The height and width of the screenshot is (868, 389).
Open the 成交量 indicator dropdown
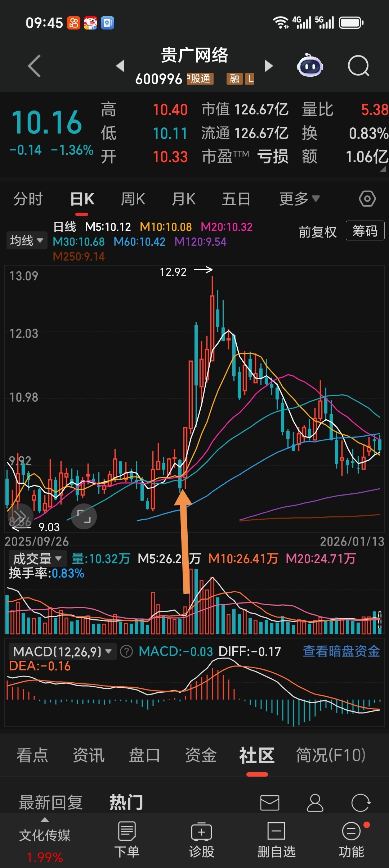coord(37,559)
